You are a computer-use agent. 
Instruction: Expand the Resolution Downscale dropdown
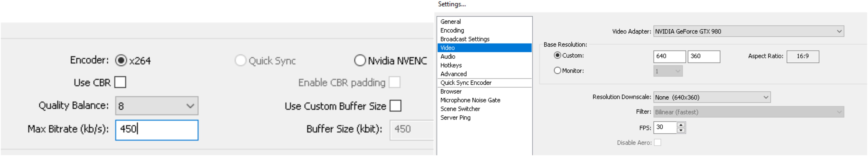point(712,97)
